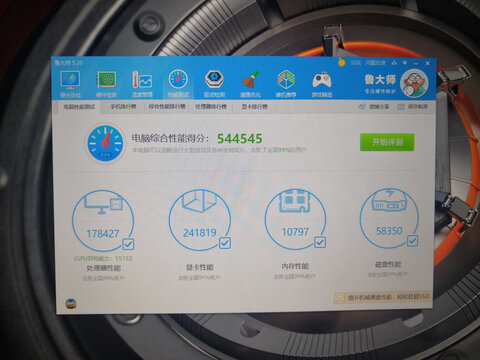Screen dimensions: 480x360
Task: Open the 游戏精选 gamepad icon
Action: click(322, 80)
